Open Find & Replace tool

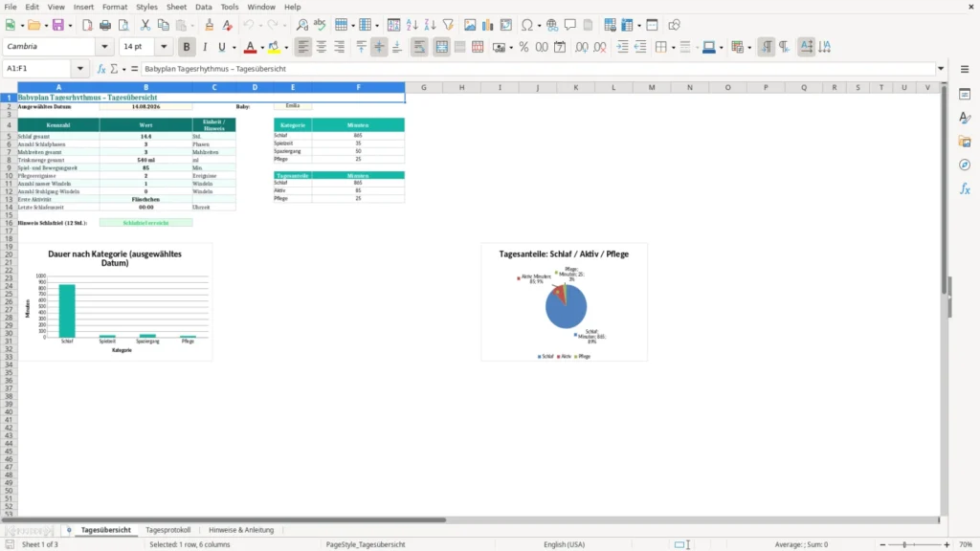click(x=301, y=25)
